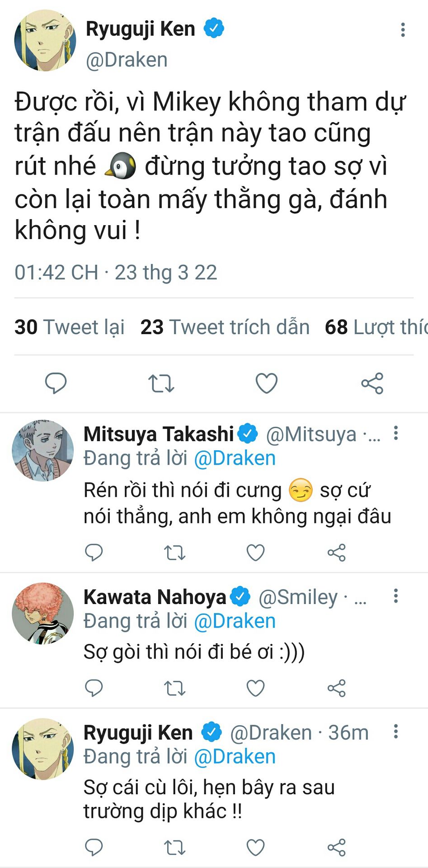Like Kawata Nahoya's reply

[x=255, y=688]
